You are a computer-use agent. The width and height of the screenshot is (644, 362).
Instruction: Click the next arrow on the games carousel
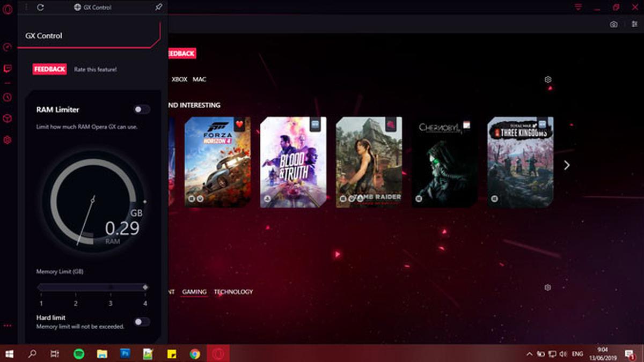point(566,166)
